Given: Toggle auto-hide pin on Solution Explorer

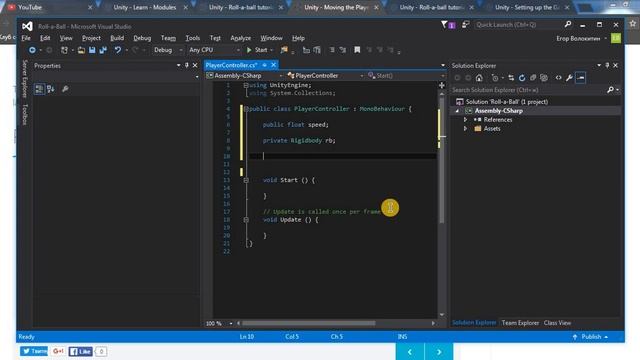Looking at the screenshot, I should [x=607, y=65].
